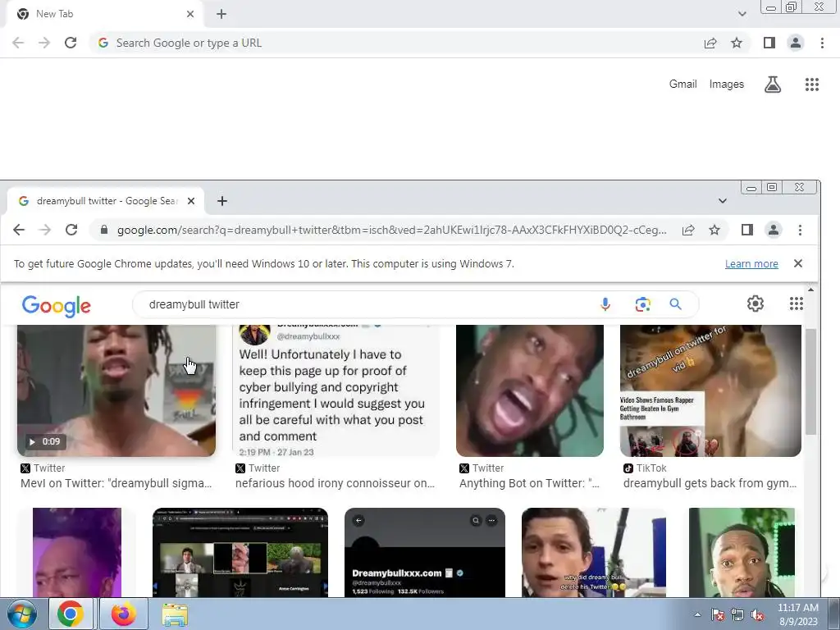Click the results page vertical scrollbar
This screenshot has width=840, height=630.
coord(810,381)
